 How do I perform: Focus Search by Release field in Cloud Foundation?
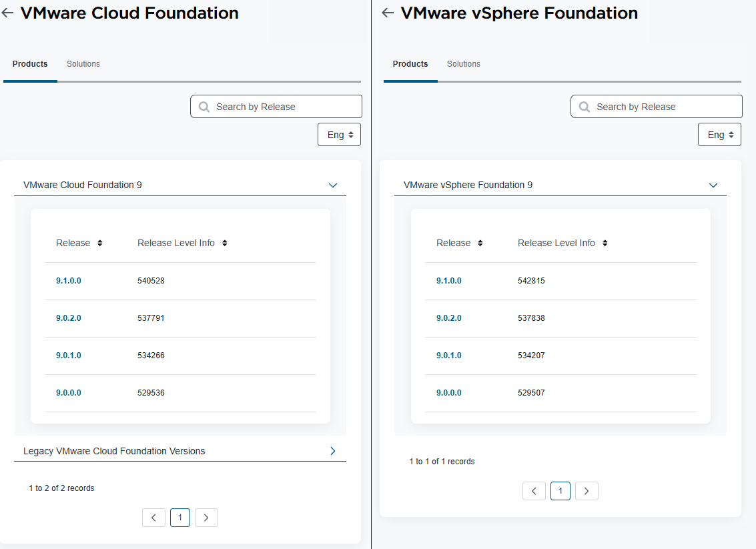click(276, 107)
